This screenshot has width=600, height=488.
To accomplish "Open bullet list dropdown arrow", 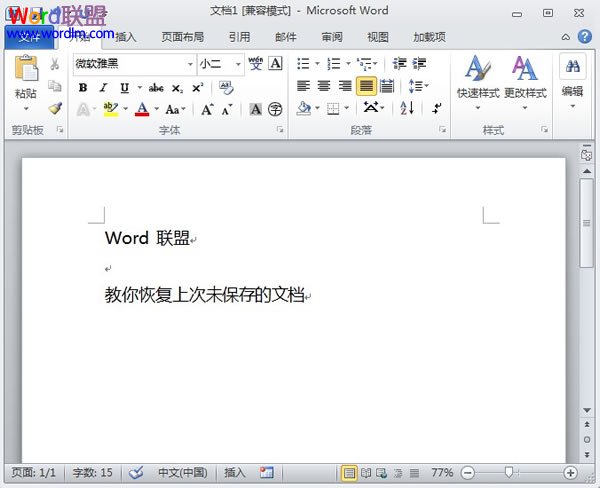I will [x=317, y=64].
